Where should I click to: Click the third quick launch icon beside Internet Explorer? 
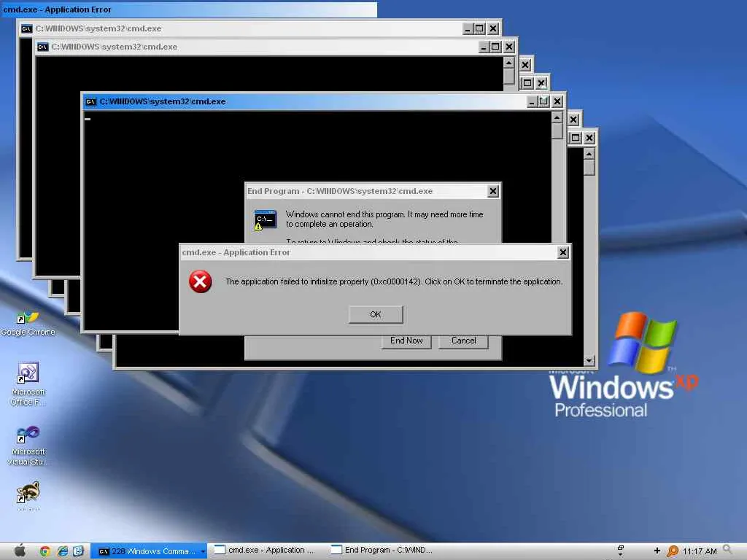[x=79, y=551]
